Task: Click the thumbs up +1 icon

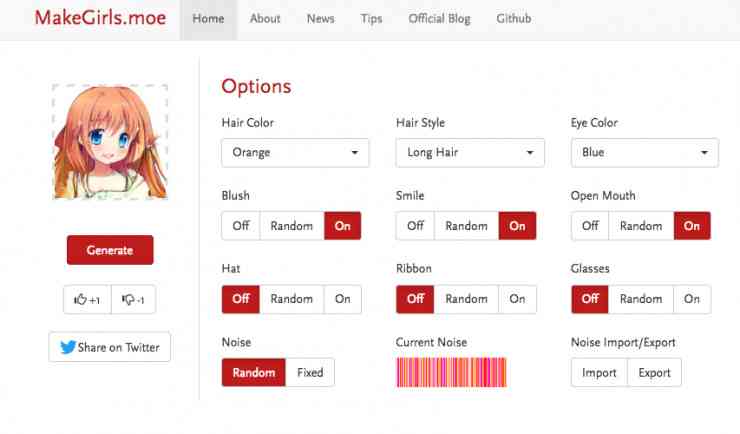Action: [x=87, y=300]
